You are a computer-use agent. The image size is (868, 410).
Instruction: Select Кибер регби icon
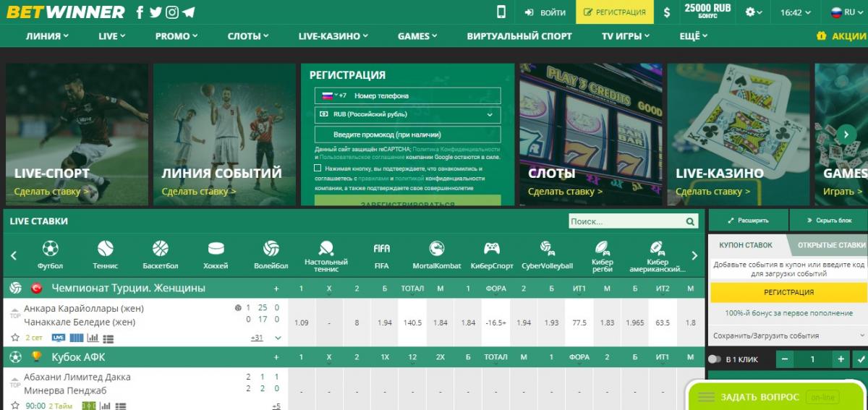pyautogui.click(x=603, y=248)
